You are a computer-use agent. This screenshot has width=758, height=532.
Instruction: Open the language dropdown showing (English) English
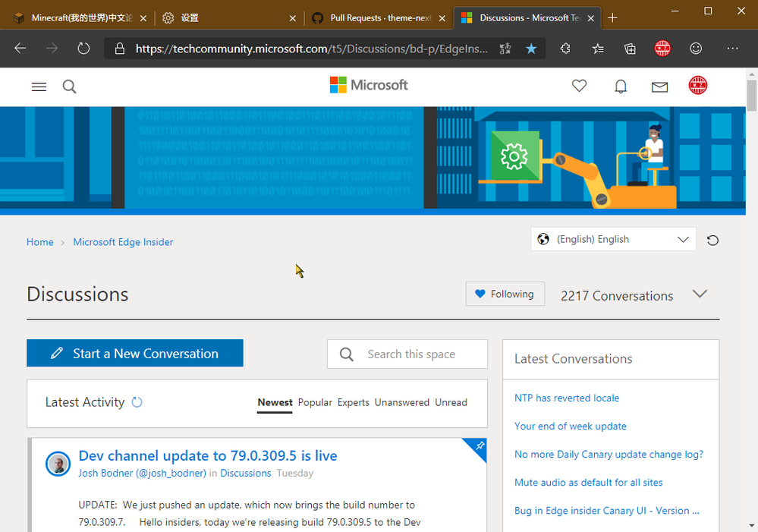pyautogui.click(x=613, y=239)
